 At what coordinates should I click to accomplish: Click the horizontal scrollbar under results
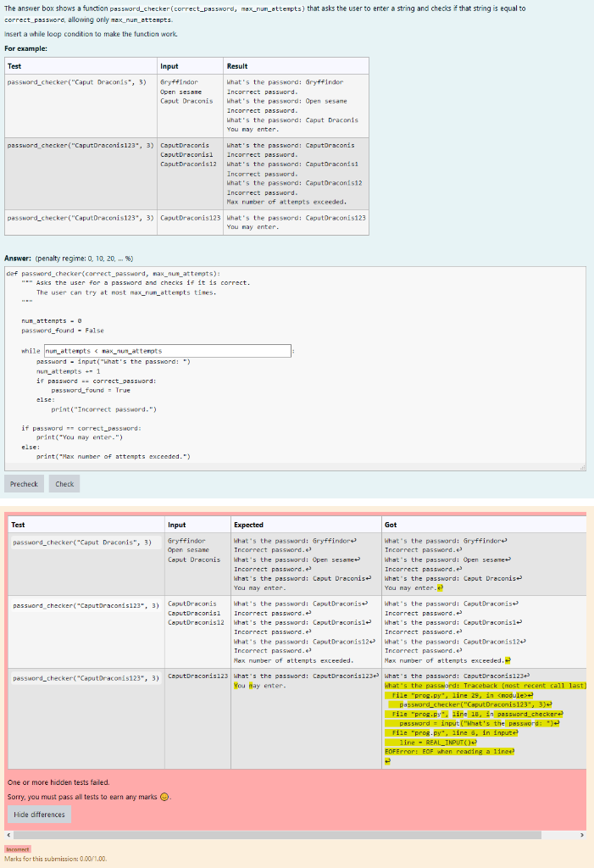277,835
